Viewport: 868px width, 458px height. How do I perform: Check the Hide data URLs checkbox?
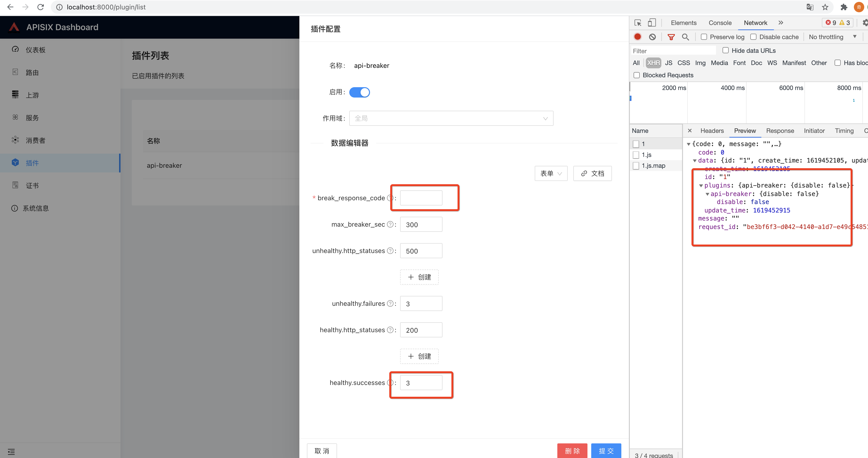[x=725, y=50]
